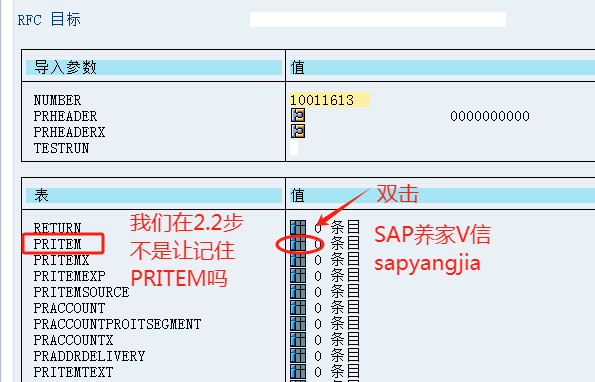Click the RFC 目标 label
This screenshot has width=595, height=382.
(x=49, y=19)
